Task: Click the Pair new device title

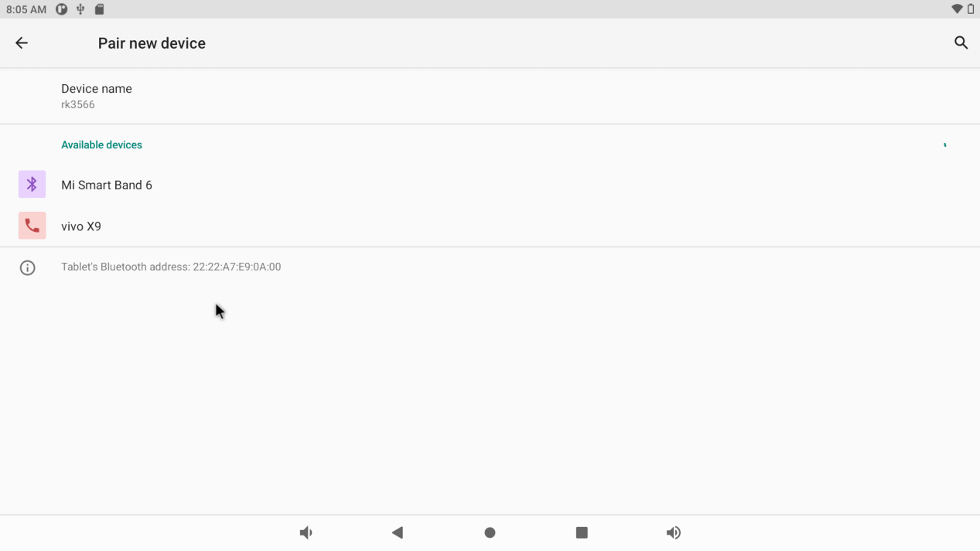Action: pos(152,43)
